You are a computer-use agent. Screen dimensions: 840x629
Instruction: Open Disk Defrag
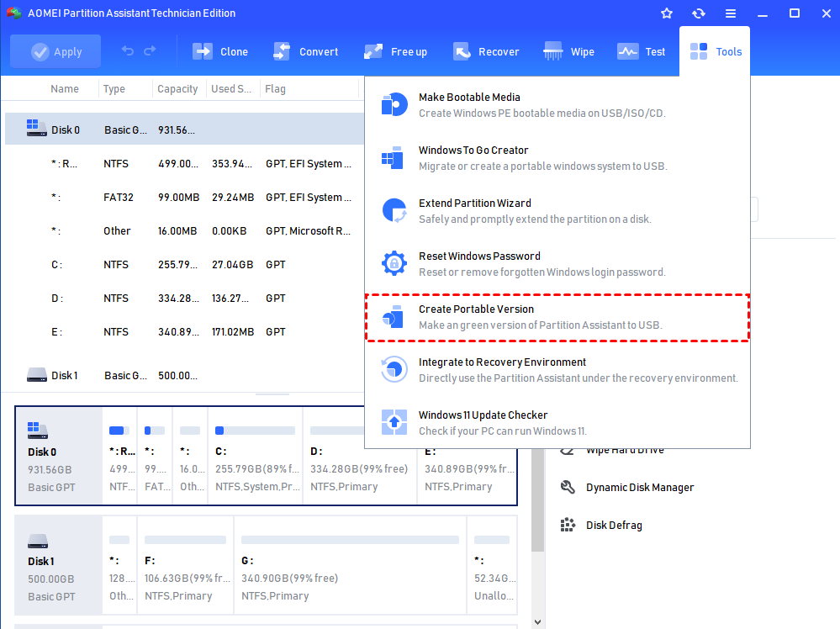tap(614, 525)
